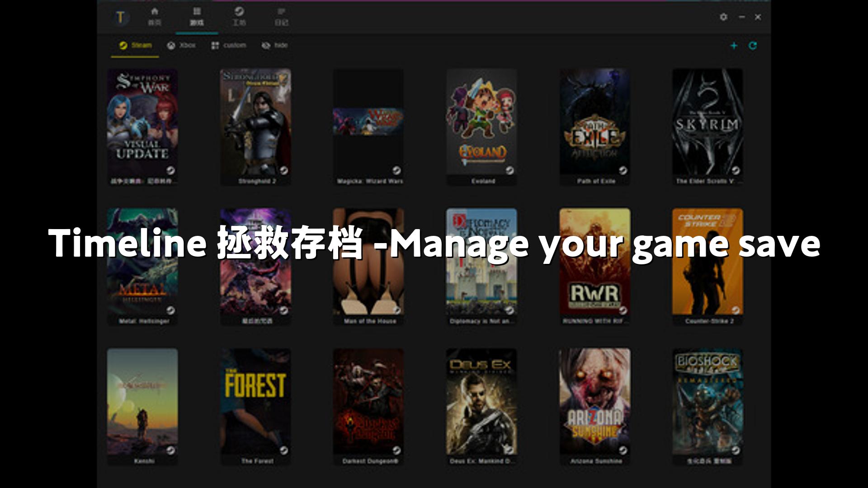Click the Steam badge on Stronghold 2 card

coord(283,170)
